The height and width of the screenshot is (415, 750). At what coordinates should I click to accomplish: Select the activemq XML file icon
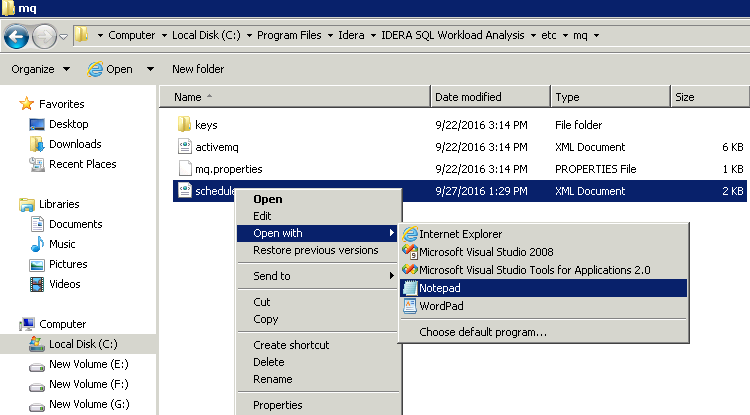(184, 147)
